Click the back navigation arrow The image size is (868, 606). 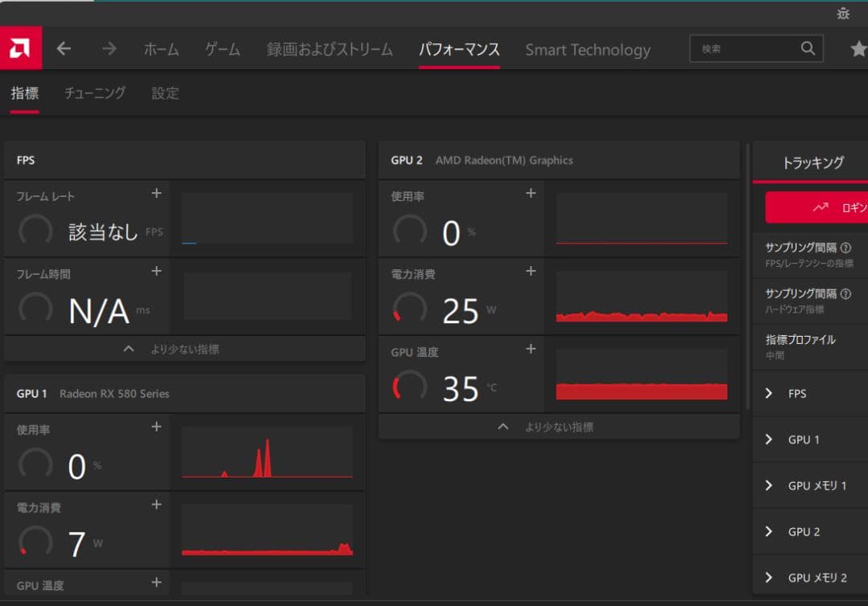tap(63, 48)
